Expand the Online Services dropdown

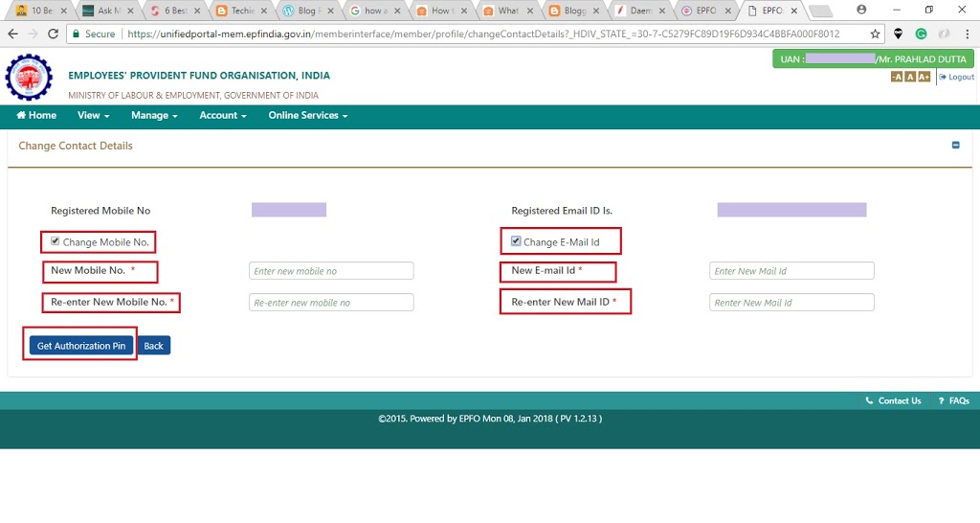[x=307, y=115]
